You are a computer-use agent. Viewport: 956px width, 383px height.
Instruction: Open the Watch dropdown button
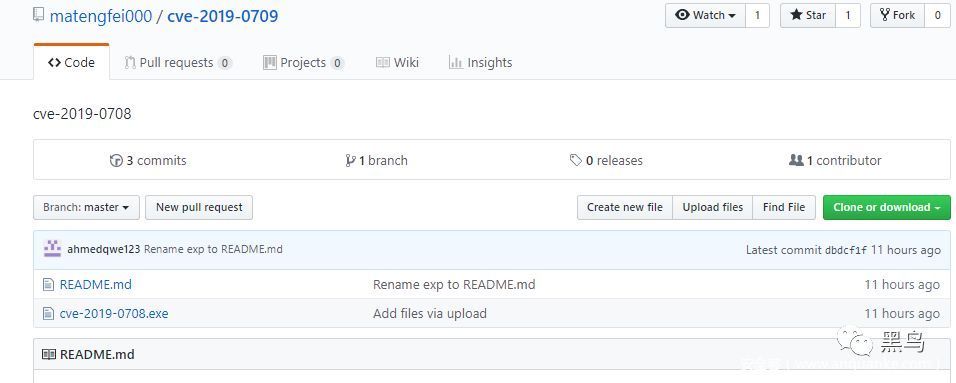click(x=705, y=15)
